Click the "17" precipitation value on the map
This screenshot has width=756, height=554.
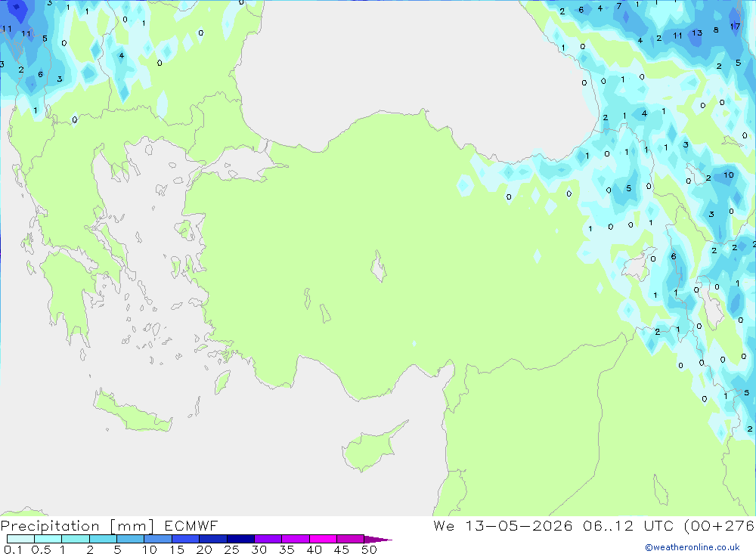735,26
